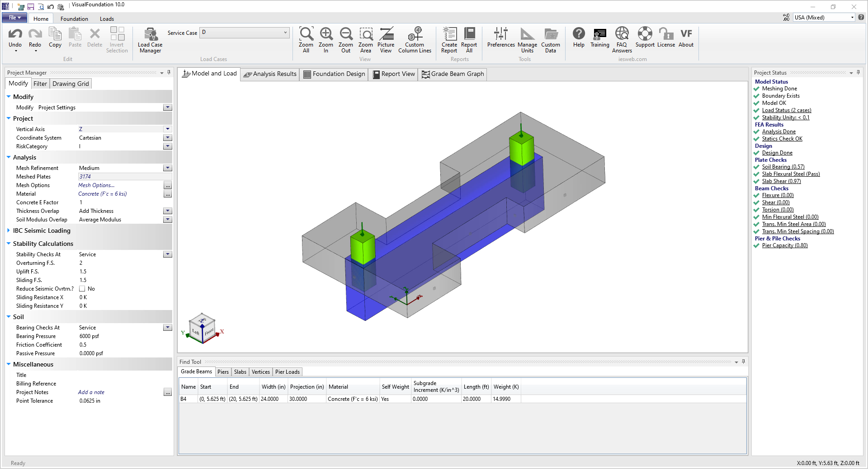Click the Bearing Pressure 6000 psf field

tap(124, 336)
